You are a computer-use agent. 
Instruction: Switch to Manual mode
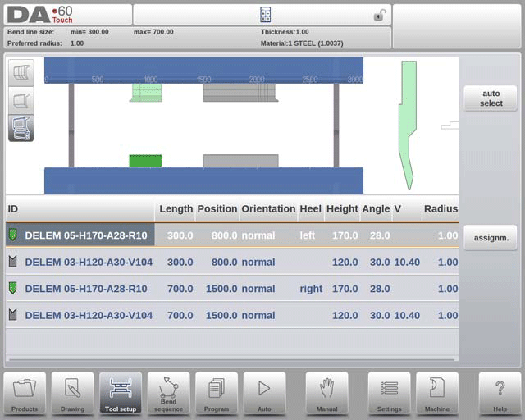tap(326, 393)
